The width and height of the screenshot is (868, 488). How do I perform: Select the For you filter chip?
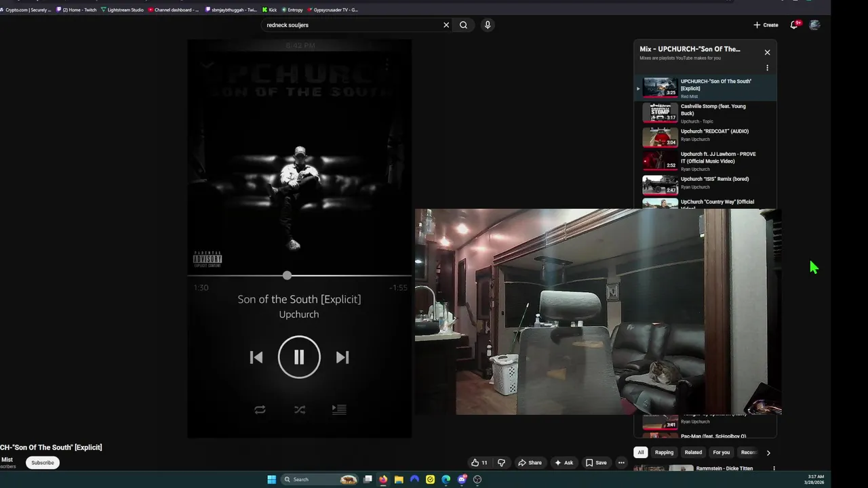[x=722, y=452]
